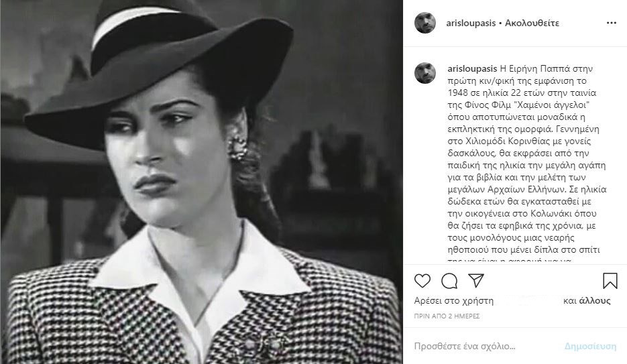View the άλλους likes list

(595, 301)
